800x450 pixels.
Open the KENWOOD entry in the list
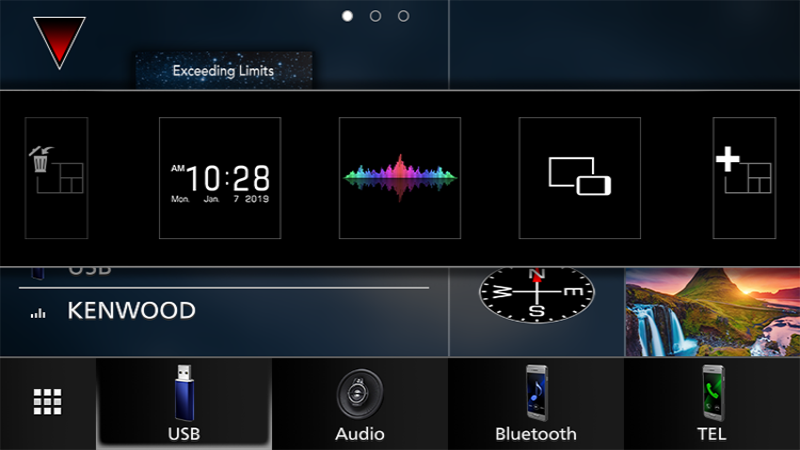click(x=131, y=311)
